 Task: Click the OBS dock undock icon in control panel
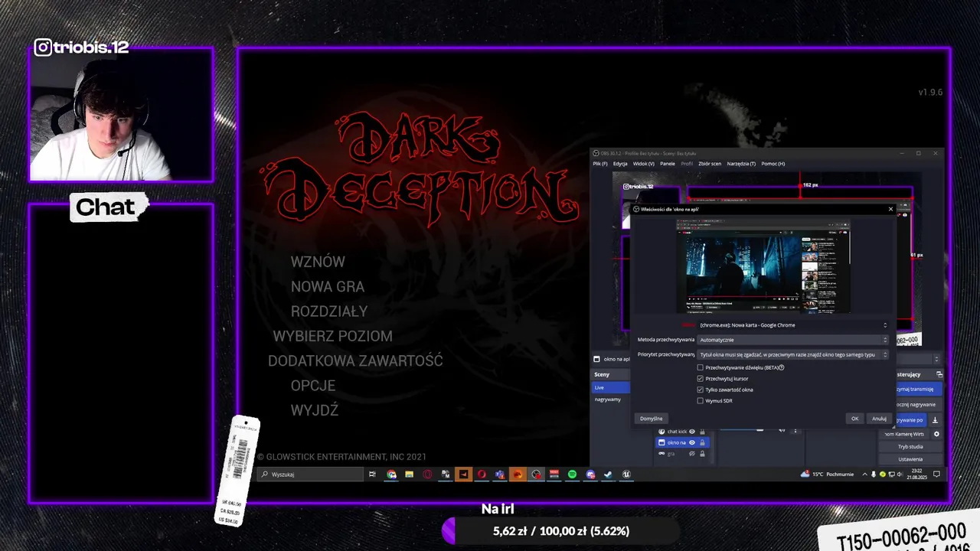(x=939, y=374)
